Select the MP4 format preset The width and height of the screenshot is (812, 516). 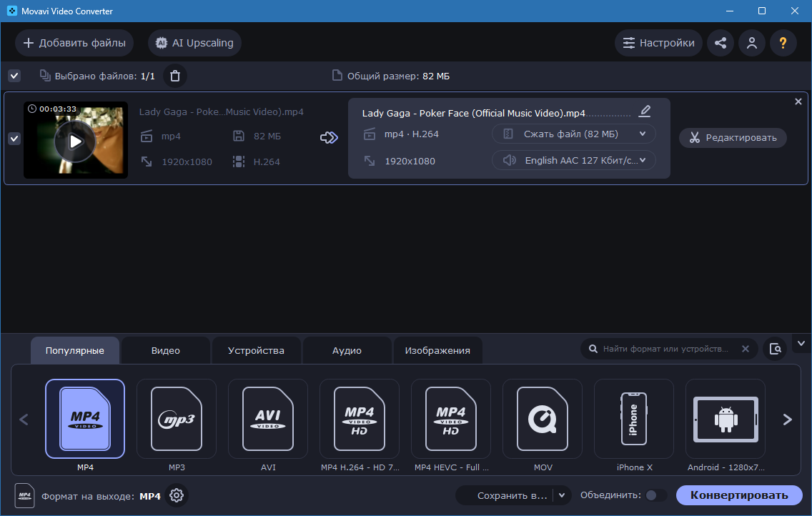pyautogui.click(x=85, y=419)
